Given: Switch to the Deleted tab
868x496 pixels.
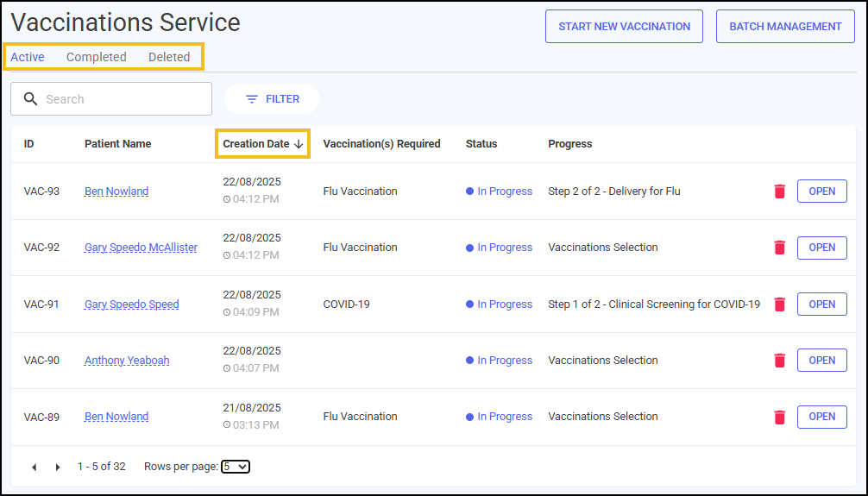Looking at the screenshot, I should coord(169,57).
